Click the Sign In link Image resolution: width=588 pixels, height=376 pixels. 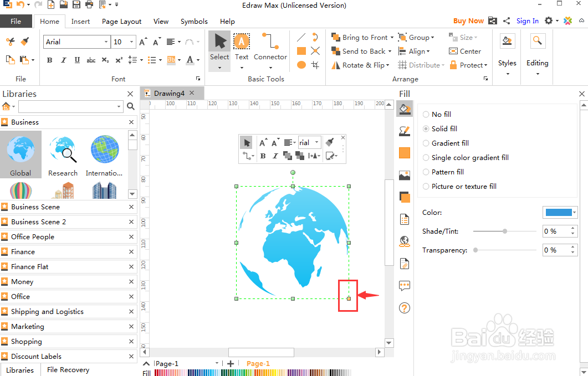click(x=527, y=21)
